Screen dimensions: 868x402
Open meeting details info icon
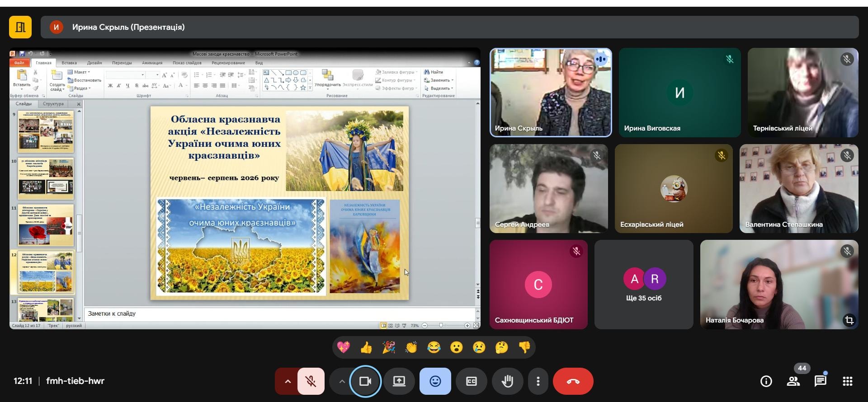click(766, 381)
